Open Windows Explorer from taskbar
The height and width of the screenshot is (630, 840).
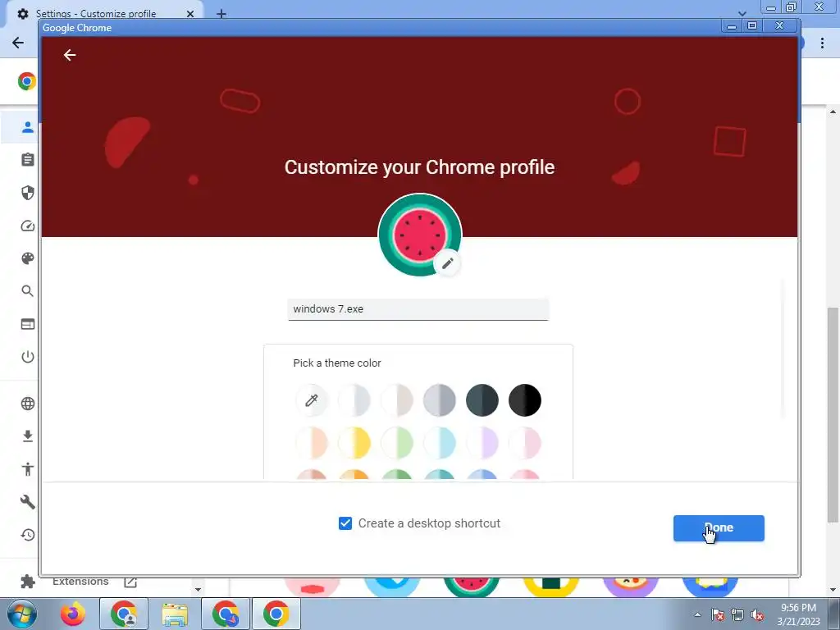[176, 614]
